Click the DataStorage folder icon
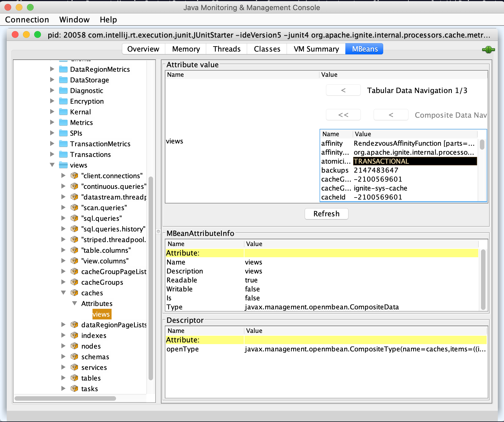This screenshot has height=422, width=504. coord(63,80)
